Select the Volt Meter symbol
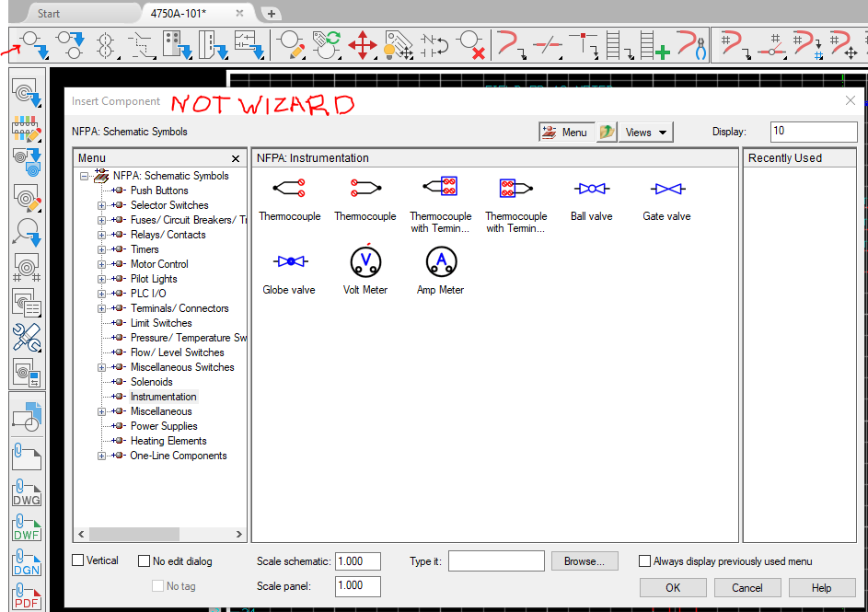 [x=365, y=261]
